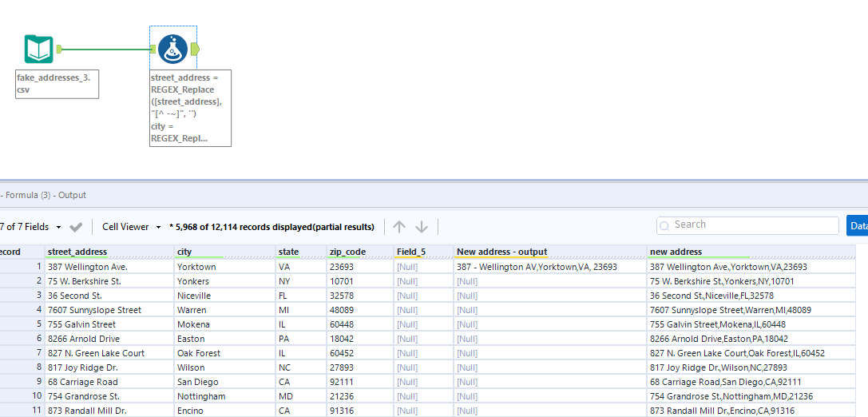The image size is (868, 417).
Task: Select cell 8266 Arnold Drive,Easton,PA,18042
Action: point(751,339)
